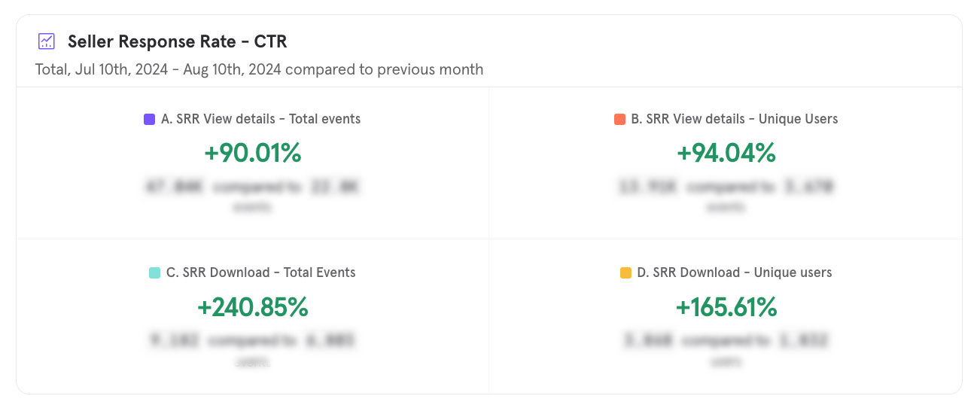Click blurred comparison text under +90.01%
980x408 pixels.
(x=253, y=187)
